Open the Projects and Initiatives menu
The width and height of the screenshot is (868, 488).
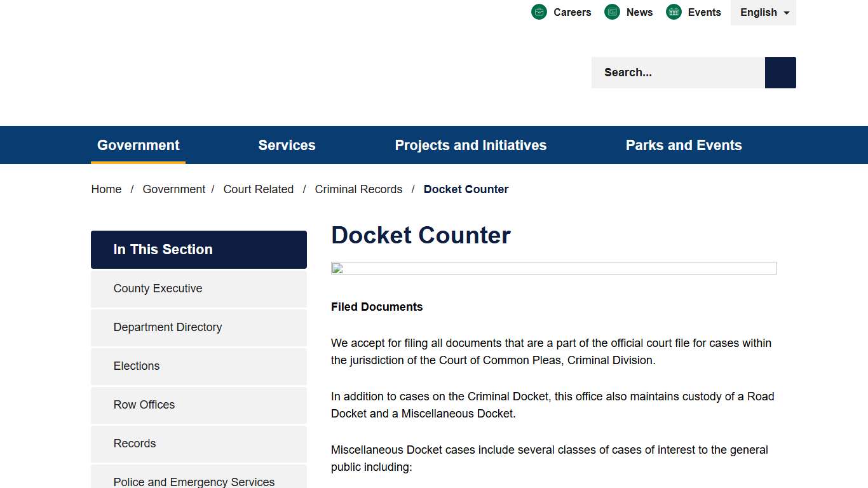coord(470,145)
